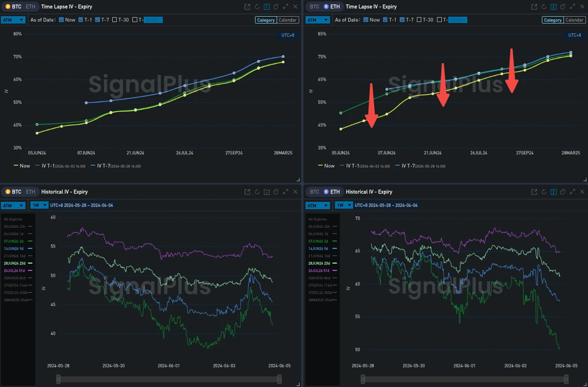Screen dimensions: 588x387
Task: Refresh the BTC Time Lapse IV chart
Action: (x=257, y=6)
